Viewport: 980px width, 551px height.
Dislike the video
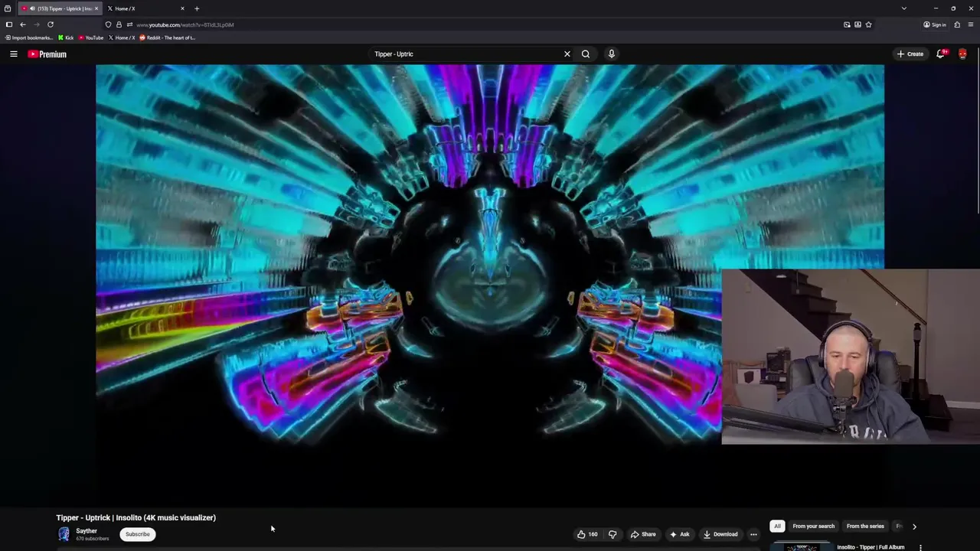(612, 534)
